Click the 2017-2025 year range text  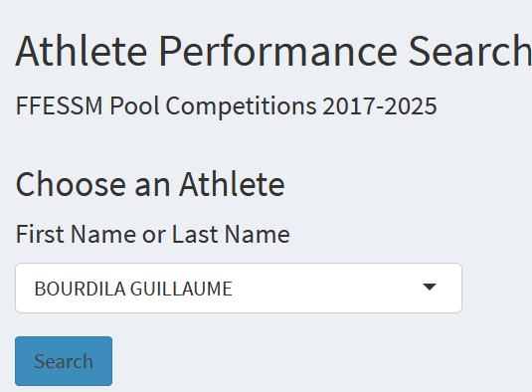pyautogui.click(x=380, y=106)
